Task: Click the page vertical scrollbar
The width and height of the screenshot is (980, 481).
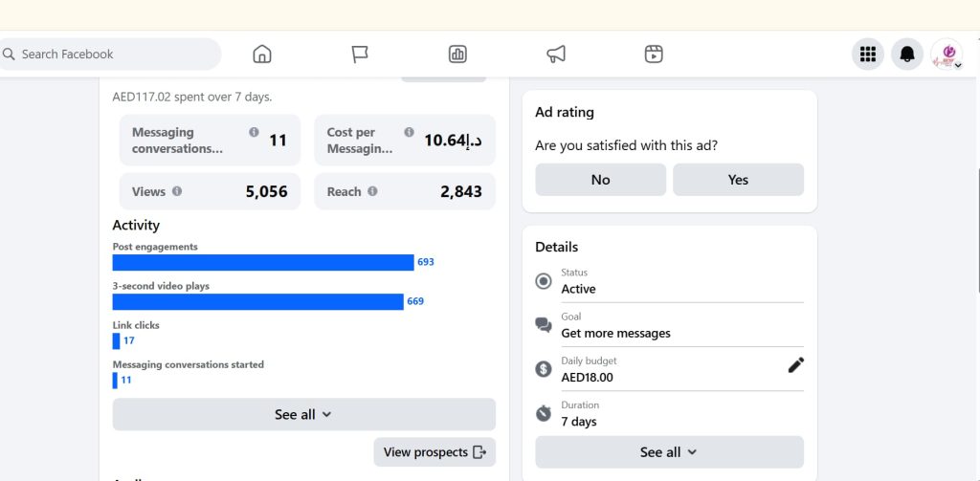Action: (976, 230)
